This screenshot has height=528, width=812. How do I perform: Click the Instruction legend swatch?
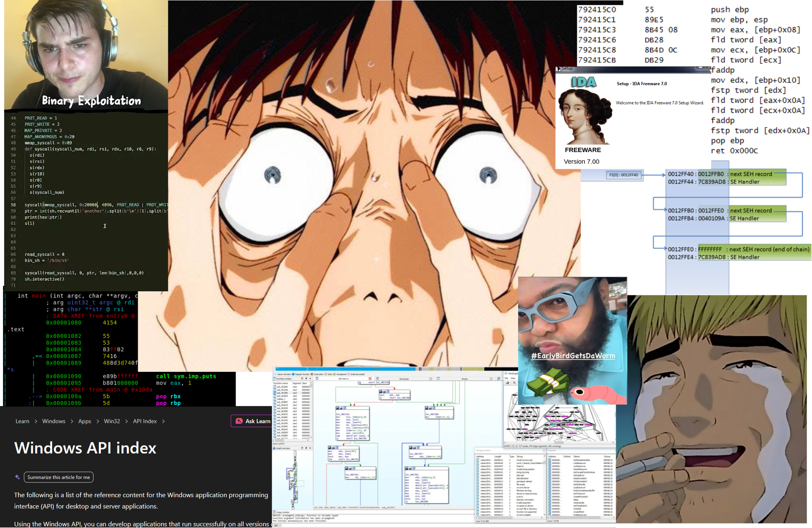pos(312,374)
